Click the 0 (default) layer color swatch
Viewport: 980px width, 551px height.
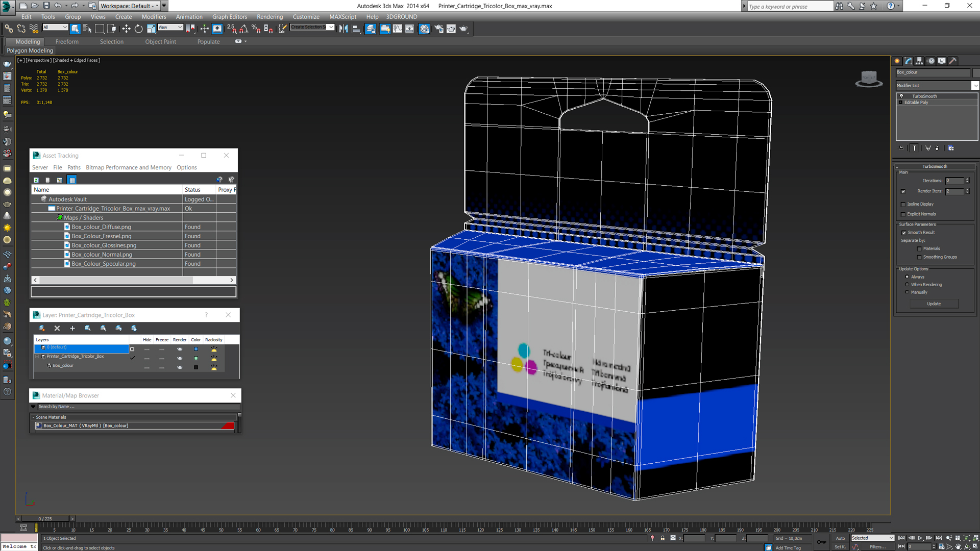pyautogui.click(x=195, y=349)
